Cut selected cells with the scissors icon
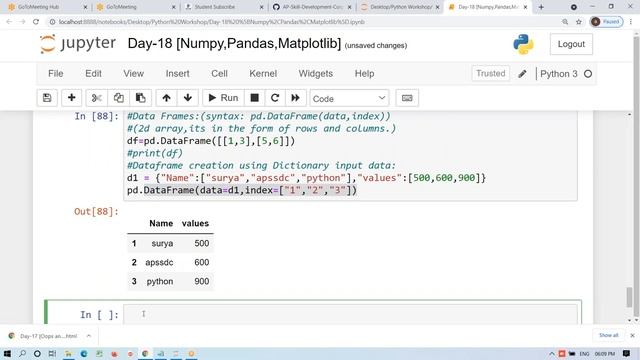The width and height of the screenshot is (640, 360). (96, 98)
